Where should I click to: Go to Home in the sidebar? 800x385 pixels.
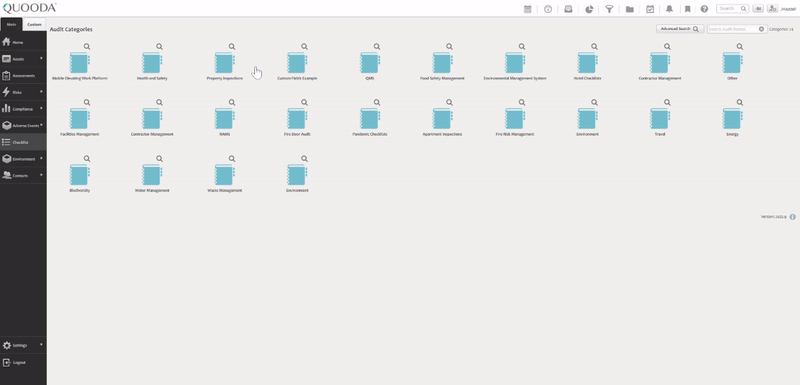[x=23, y=42]
